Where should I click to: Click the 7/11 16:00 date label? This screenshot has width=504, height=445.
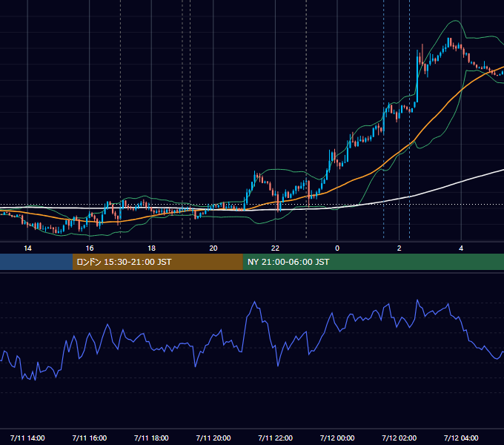90,438
